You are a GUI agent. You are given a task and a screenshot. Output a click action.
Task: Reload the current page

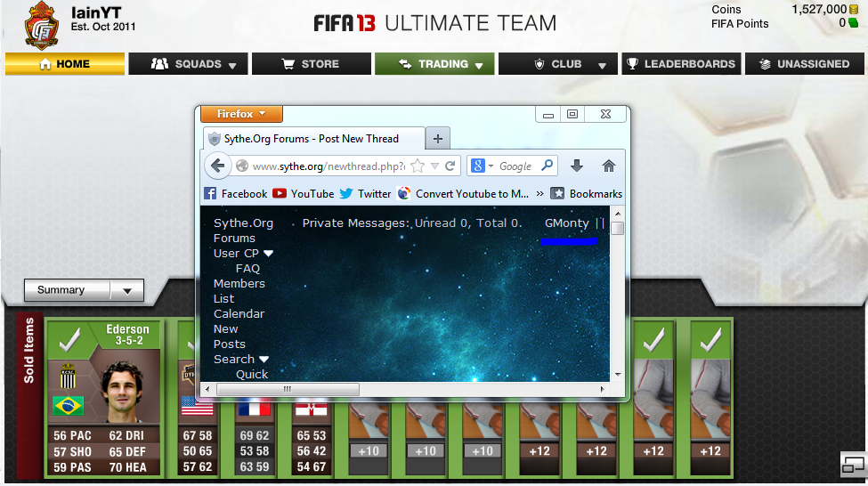point(450,166)
